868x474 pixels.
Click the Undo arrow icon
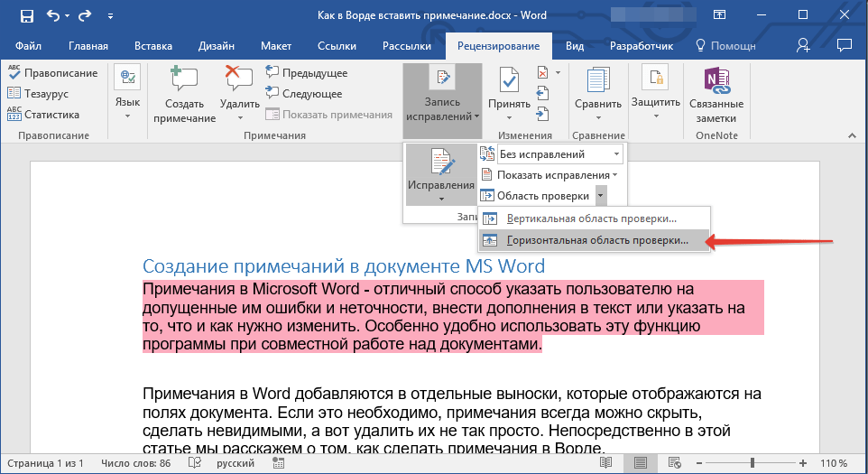(53, 15)
